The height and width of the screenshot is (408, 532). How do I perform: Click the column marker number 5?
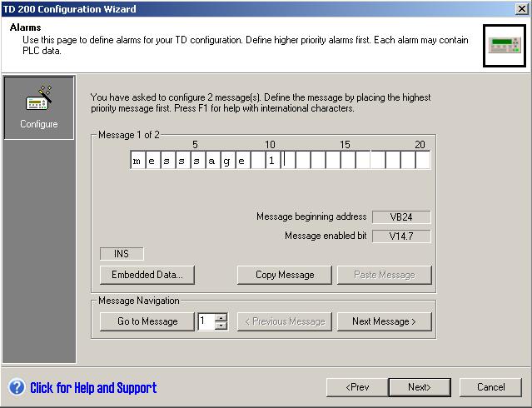coord(195,145)
